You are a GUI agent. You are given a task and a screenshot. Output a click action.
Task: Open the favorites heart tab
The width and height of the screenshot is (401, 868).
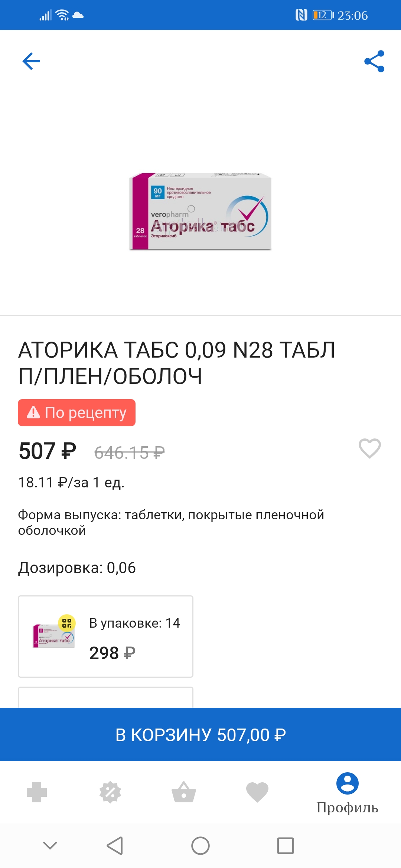tap(257, 792)
